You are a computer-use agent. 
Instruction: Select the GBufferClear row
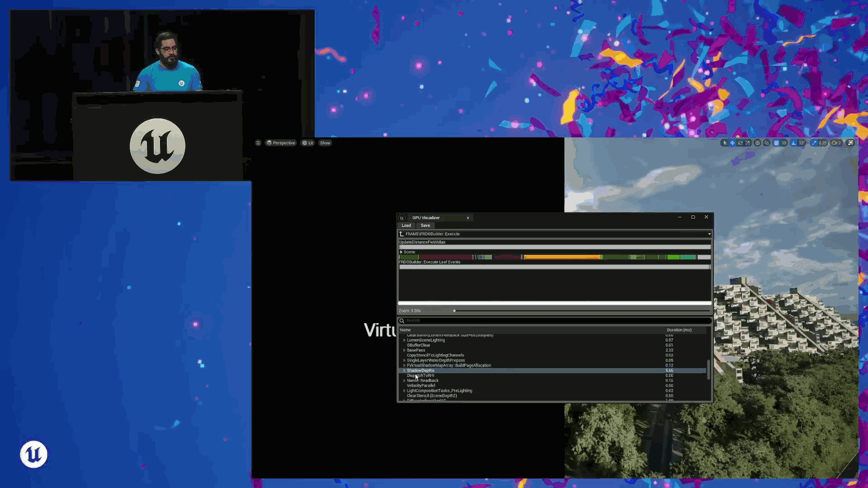[552, 345]
